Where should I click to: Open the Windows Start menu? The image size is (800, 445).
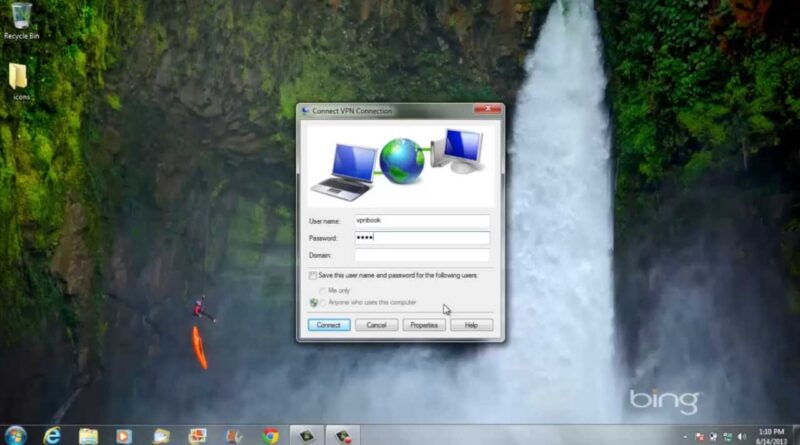[15, 436]
